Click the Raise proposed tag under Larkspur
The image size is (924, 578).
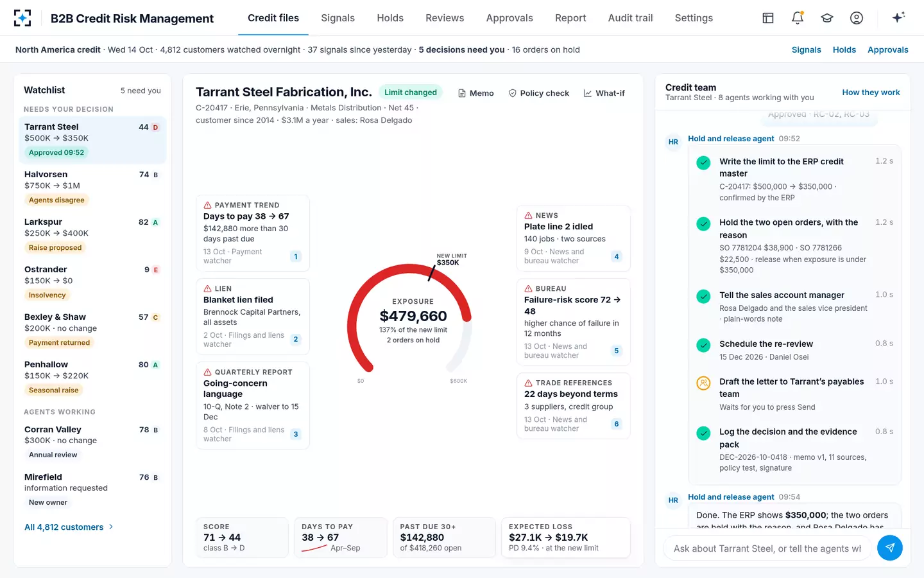[x=55, y=248]
